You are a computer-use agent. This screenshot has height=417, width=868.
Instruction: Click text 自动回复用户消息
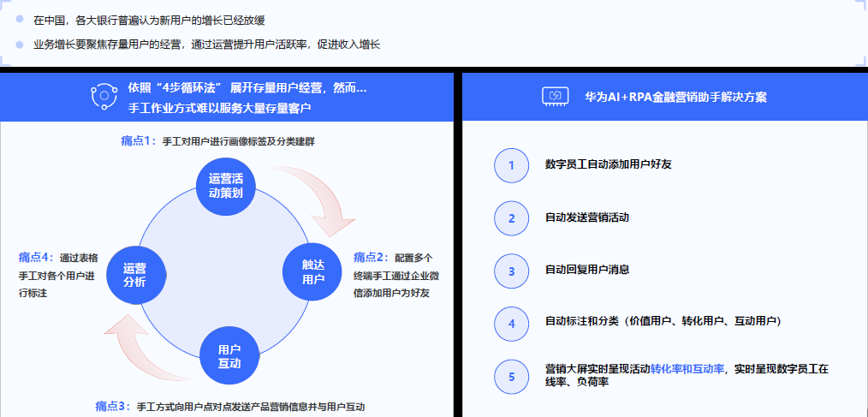click(x=587, y=270)
